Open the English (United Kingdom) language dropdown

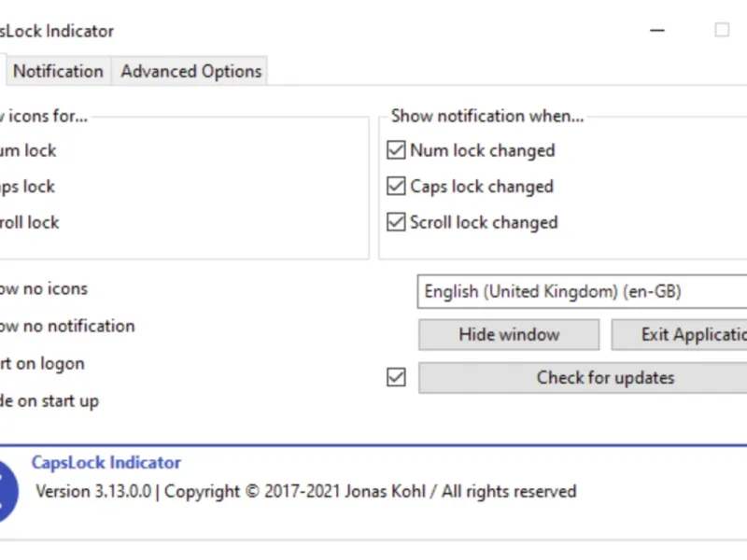582,291
